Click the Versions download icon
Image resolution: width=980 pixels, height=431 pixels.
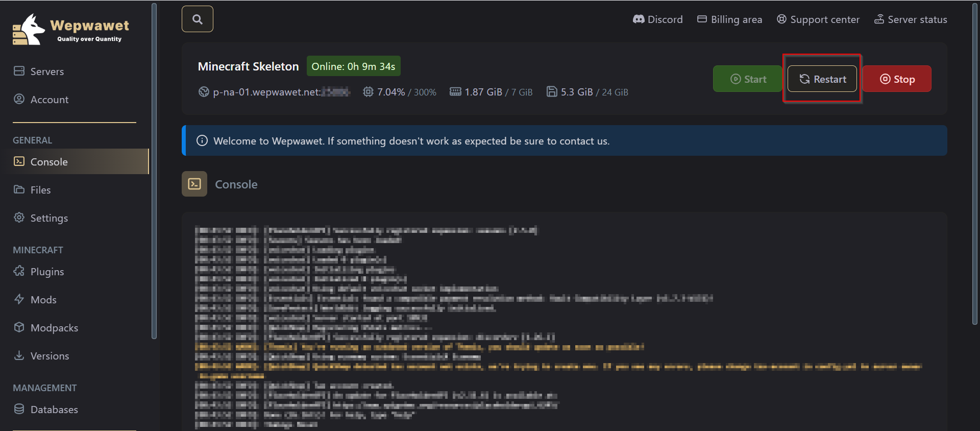pyautogui.click(x=19, y=355)
